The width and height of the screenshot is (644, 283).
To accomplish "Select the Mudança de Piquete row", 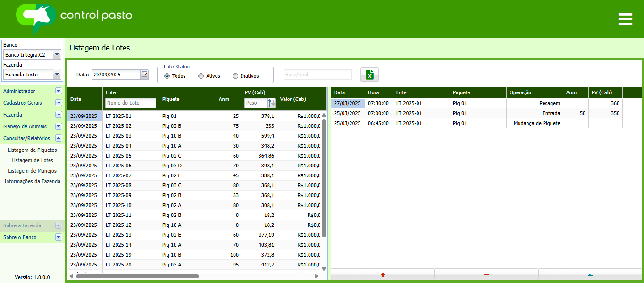I will [477, 123].
